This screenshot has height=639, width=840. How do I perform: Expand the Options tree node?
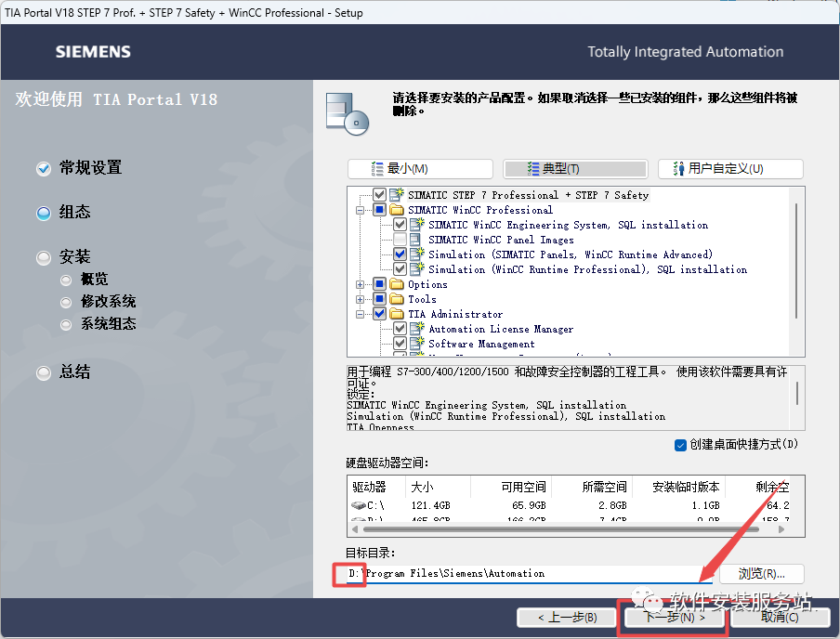(x=360, y=284)
